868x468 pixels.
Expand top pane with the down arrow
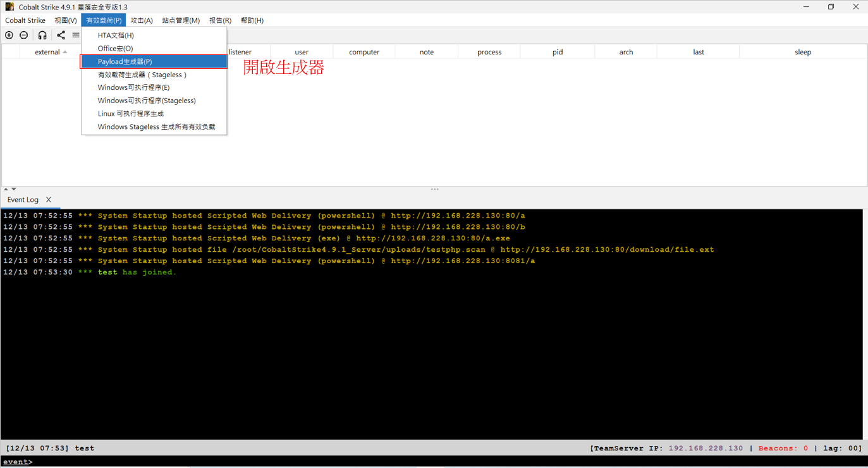14,189
